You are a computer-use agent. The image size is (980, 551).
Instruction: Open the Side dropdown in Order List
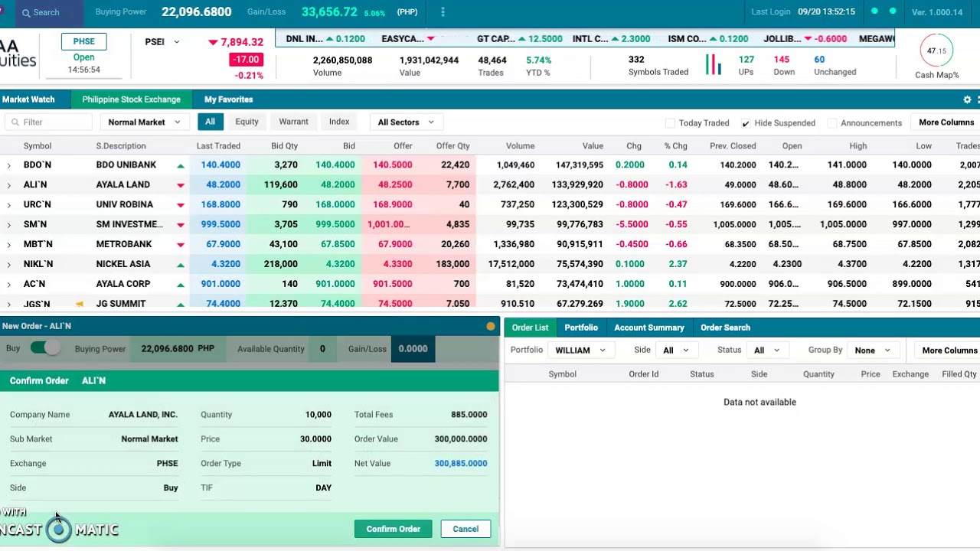click(675, 350)
